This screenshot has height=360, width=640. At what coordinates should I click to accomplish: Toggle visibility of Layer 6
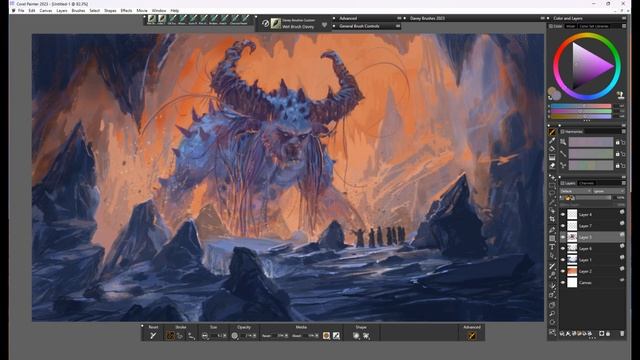563,248
